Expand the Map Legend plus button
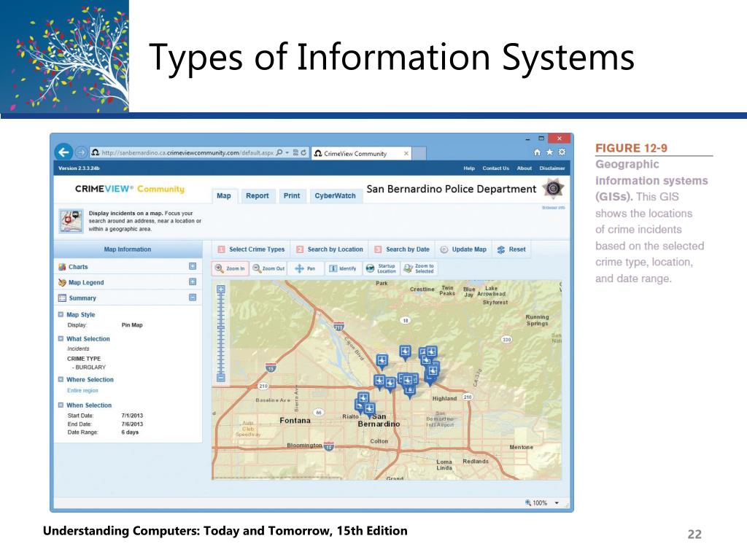 pyautogui.click(x=193, y=282)
